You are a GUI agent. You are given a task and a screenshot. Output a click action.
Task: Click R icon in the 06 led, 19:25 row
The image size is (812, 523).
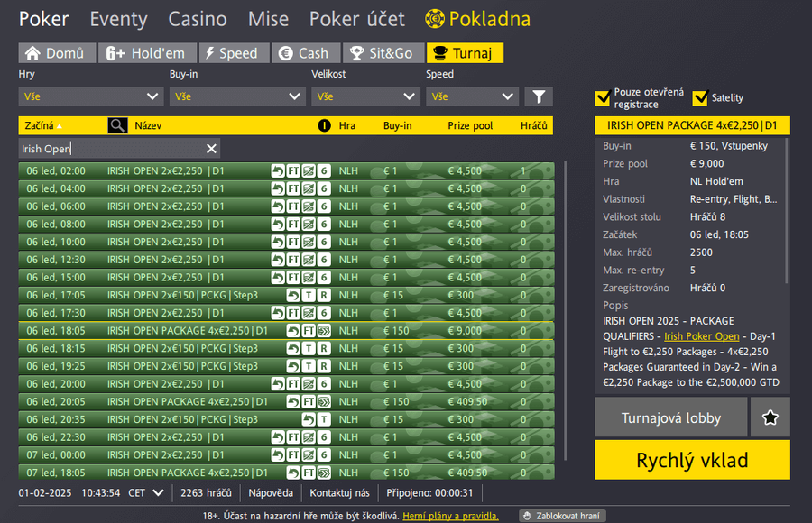click(324, 366)
